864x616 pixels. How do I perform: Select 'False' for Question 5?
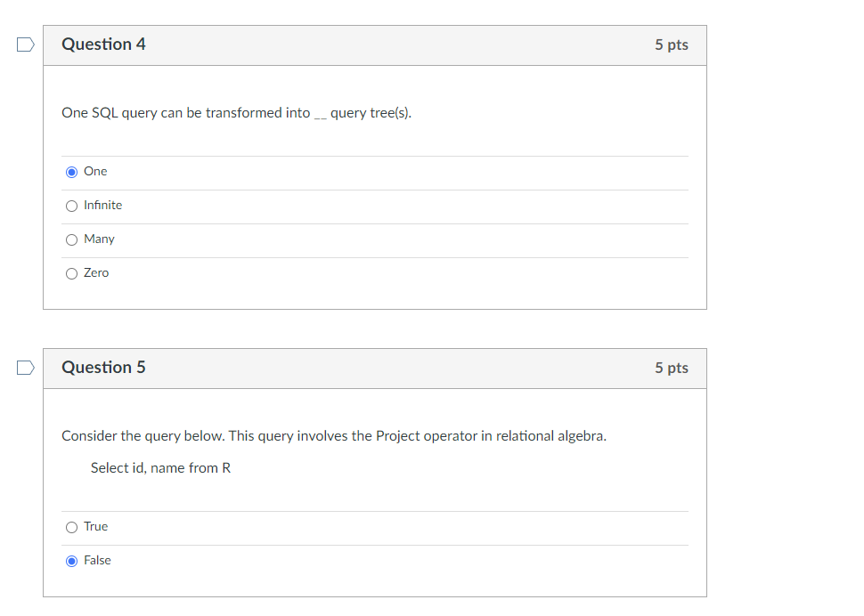coord(71,560)
